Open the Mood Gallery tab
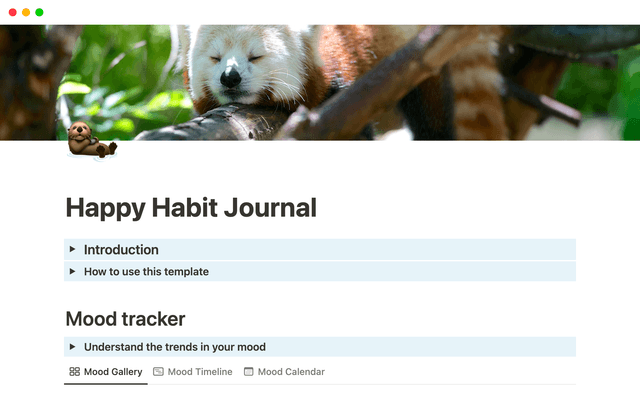Screen dimensions: 640x400 point(112,372)
